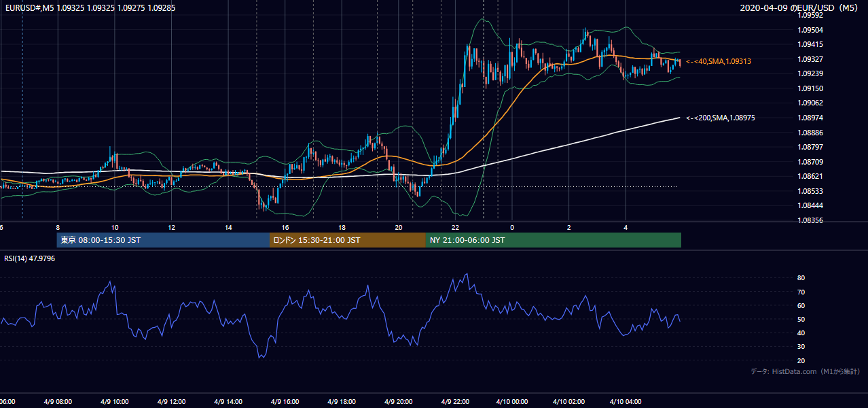Click price scale value 1.08621
The height and width of the screenshot is (408, 868).
pos(812,176)
